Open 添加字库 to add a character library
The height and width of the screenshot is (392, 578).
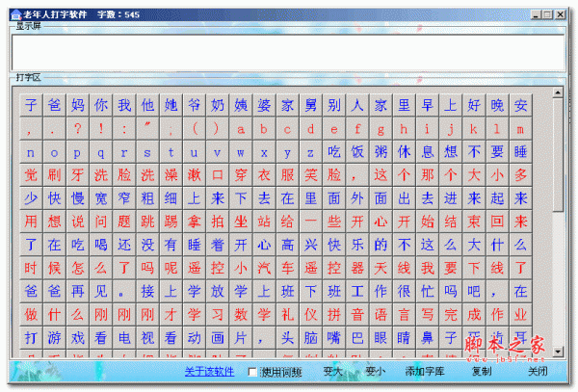[x=424, y=372]
